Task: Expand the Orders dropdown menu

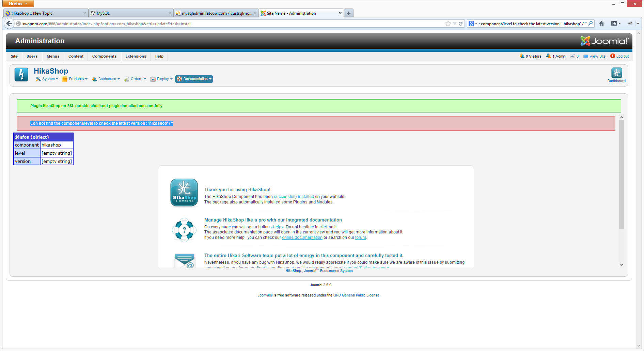Action: (135, 79)
